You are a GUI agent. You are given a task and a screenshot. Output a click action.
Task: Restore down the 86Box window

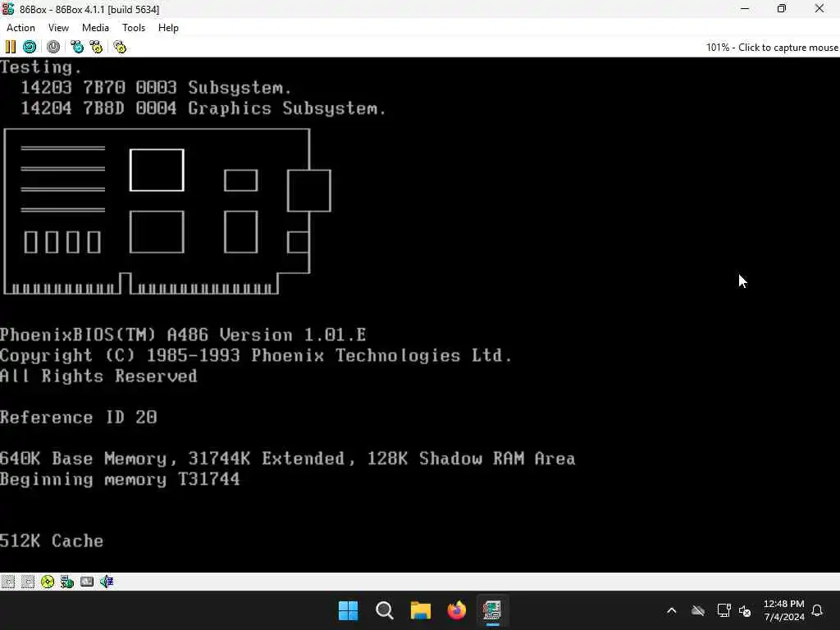click(782, 9)
